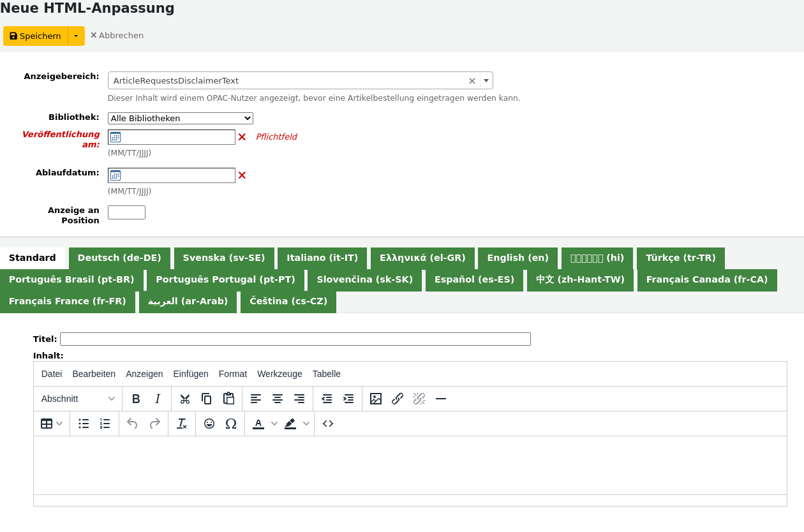Image resolution: width=804 pixels, height=532 pixels.
Task: Click the insert link icon
Action: (398, 399)
